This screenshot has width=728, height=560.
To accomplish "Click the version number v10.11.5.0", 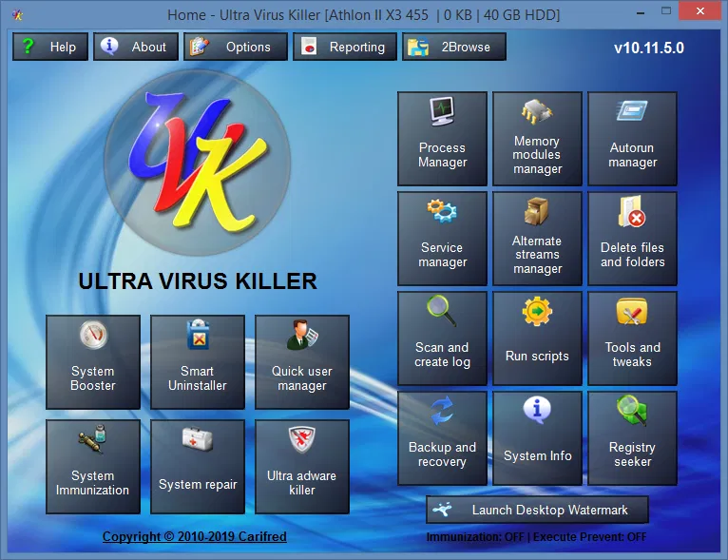I will pos(648,48).
